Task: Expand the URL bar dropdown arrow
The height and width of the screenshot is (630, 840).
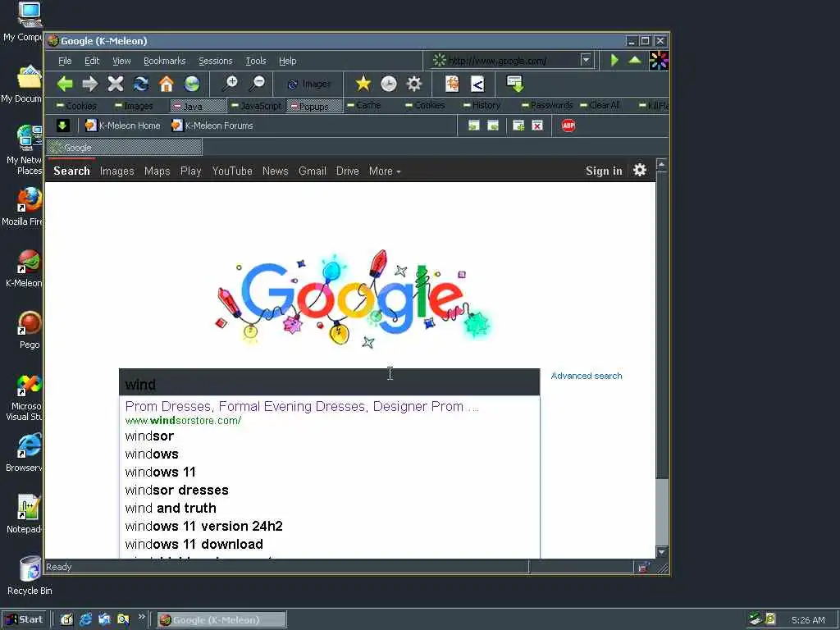Action: pyautogui.click(x=586, y=60)
